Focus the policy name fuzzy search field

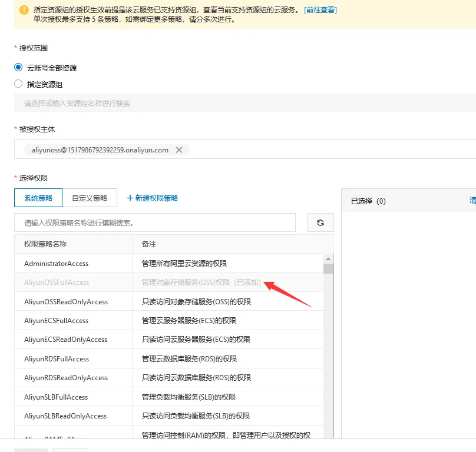pyautogui.click(x=155, y=222)
